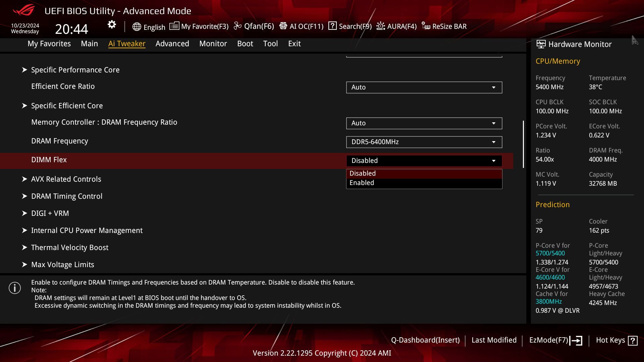
Task: Select Enabled option in DIMM Flex list
Action: point(424,183)
